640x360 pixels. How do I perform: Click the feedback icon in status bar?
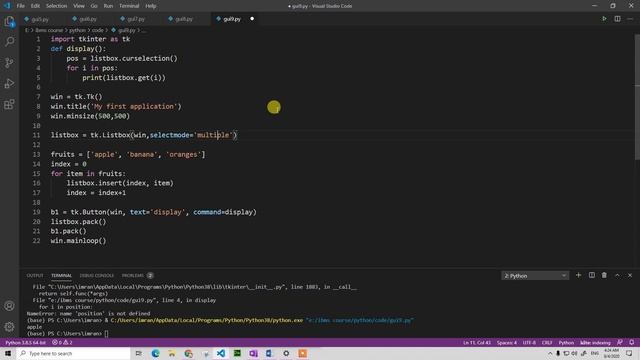point(620,342)
